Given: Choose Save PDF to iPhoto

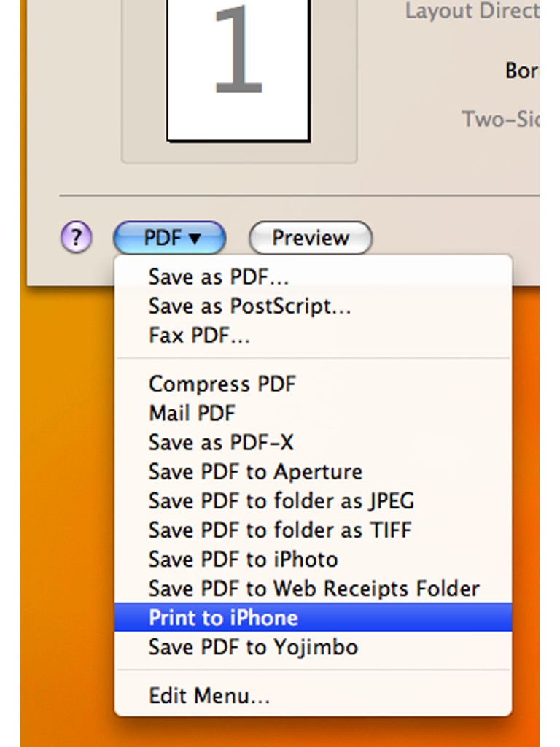Looking at the screenshot, I should [x=314, y=560].
